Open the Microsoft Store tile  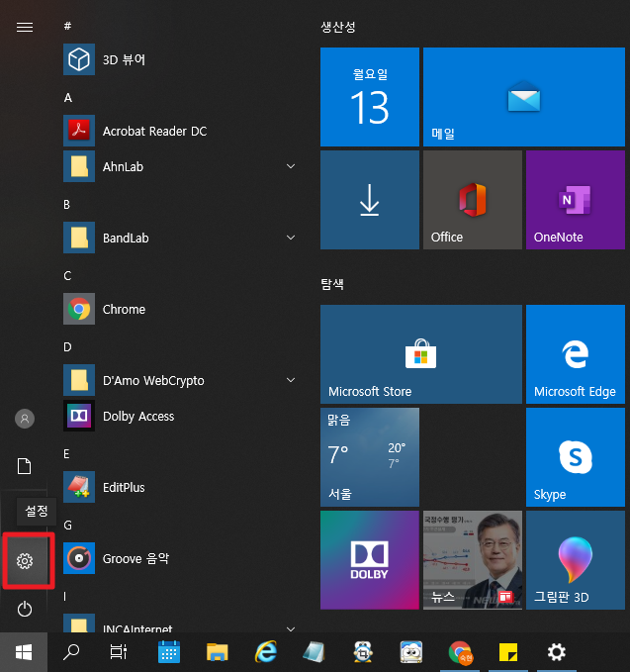pyautogui.click(x=421, y=354)
